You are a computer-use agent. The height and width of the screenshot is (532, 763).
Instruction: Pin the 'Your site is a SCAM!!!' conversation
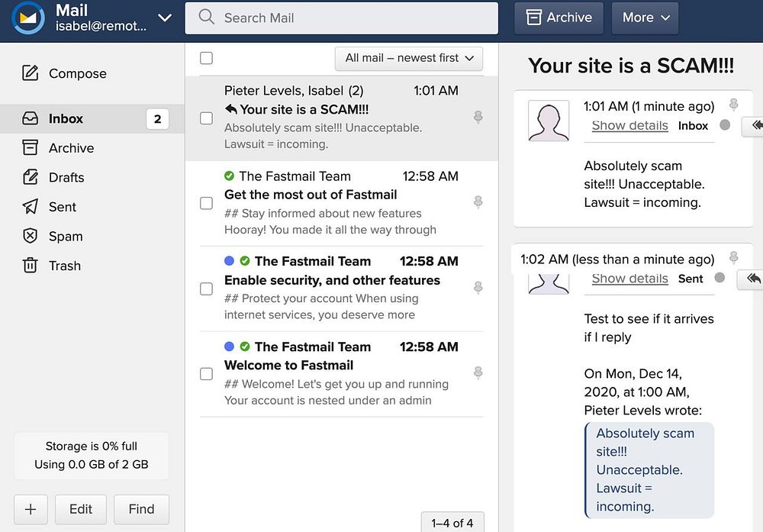click(478, 117)
